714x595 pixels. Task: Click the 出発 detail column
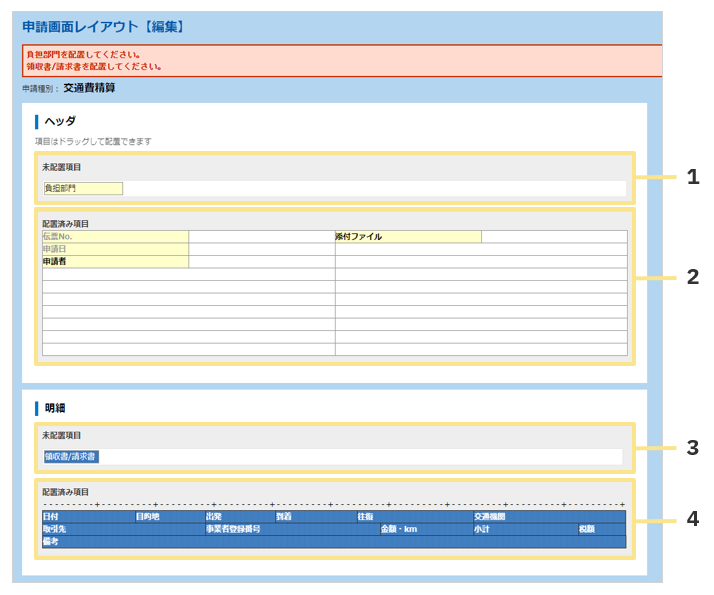239,517
